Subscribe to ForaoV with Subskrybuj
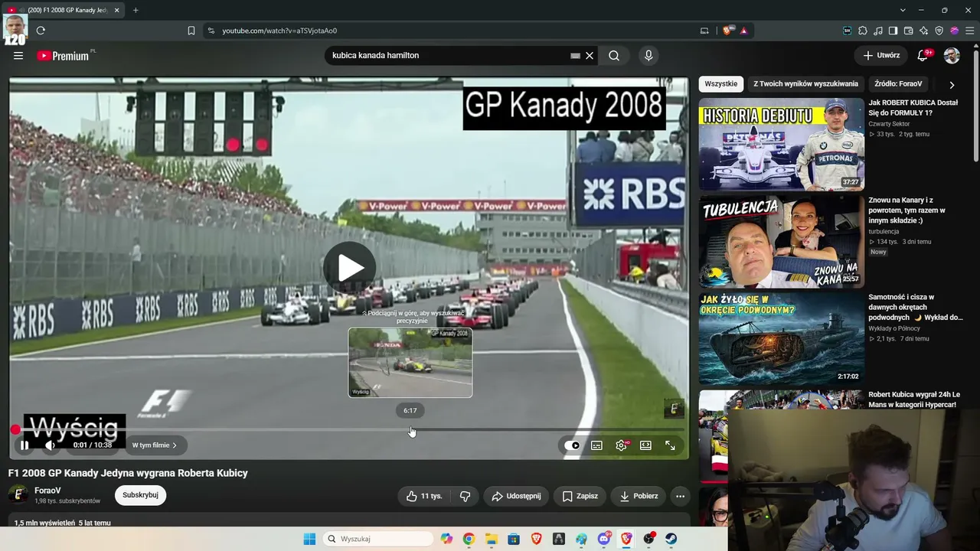The image size is (980, 551). 140,495
